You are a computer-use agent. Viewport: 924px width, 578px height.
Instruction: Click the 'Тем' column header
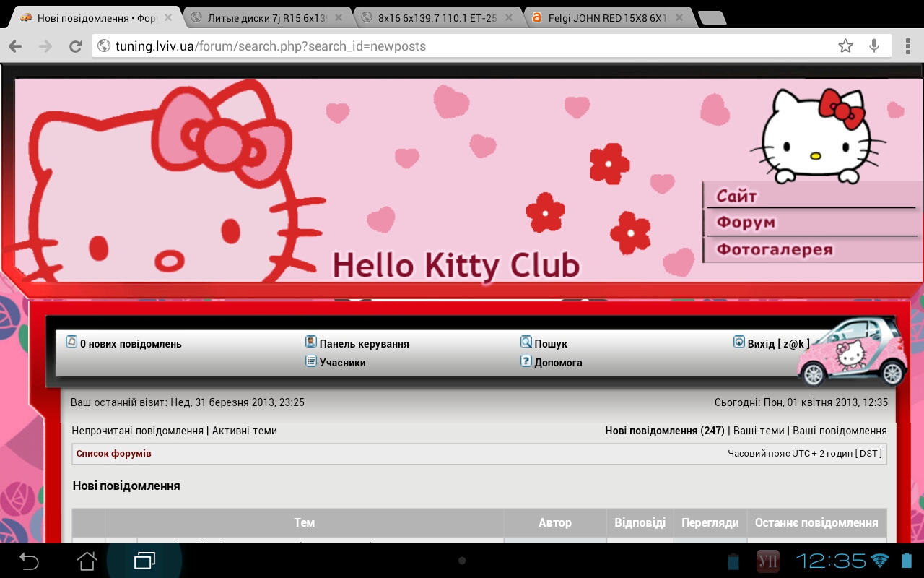click(x=305, y=522)
